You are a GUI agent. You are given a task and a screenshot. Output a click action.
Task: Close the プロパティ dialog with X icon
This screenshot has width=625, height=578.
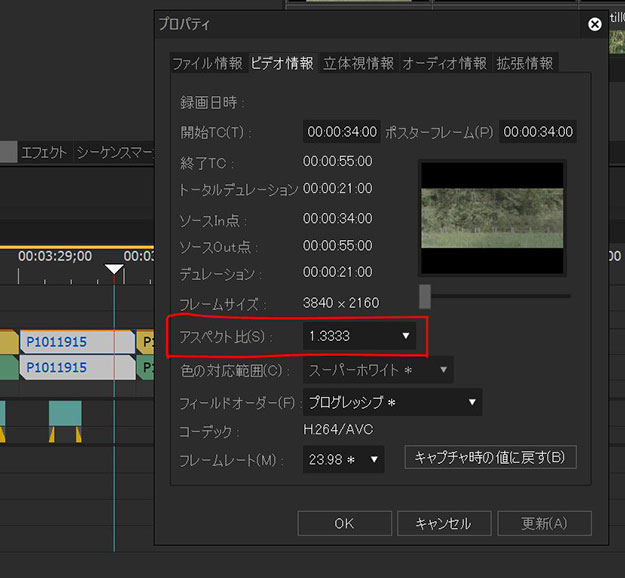point(595,23)
